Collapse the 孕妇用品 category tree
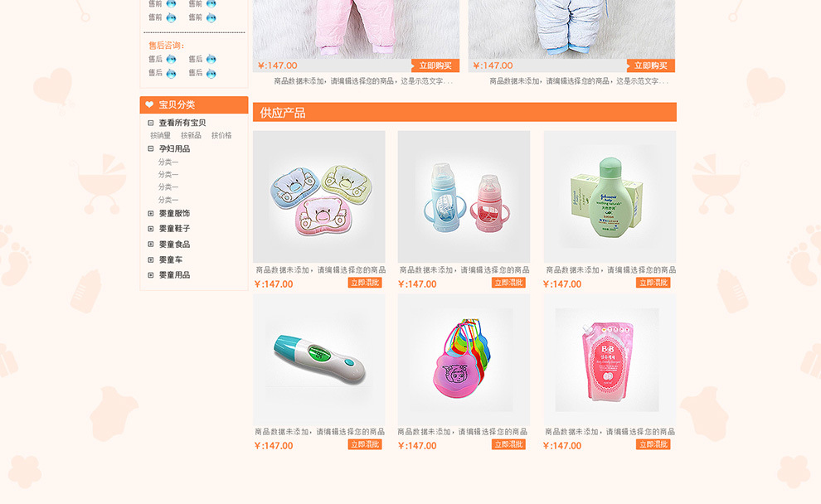Screen dimensions: 821x504 pos(151,148)
